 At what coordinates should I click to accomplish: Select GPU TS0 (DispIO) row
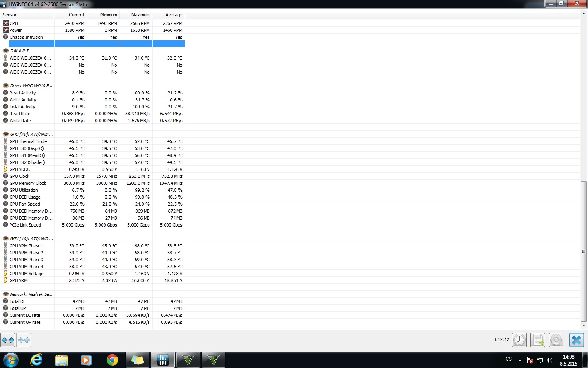(93, 148)
